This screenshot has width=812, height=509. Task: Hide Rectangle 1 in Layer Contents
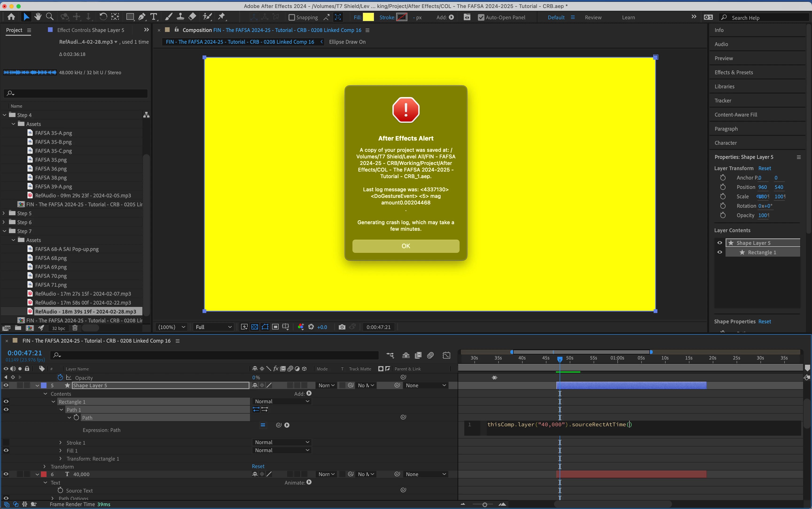click(719, 252)
